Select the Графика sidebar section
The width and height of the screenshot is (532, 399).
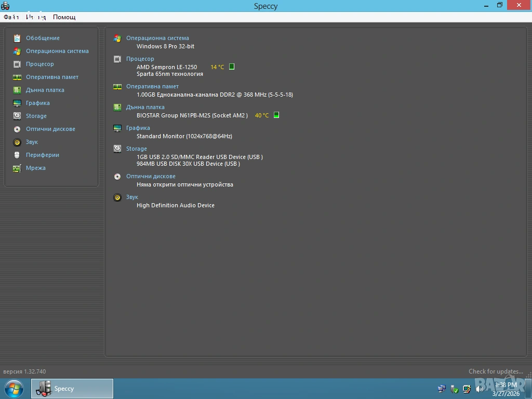click(x=38, y=103)
